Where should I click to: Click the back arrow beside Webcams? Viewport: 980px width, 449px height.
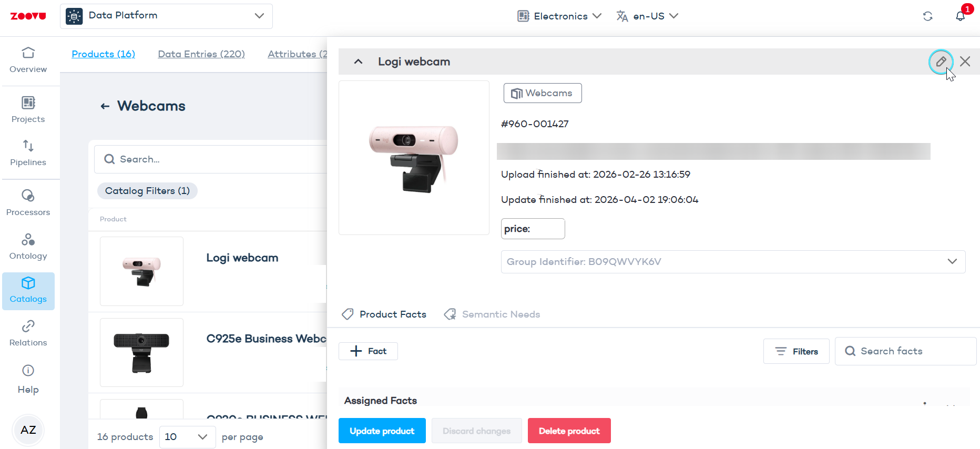[x=105, y=106]
